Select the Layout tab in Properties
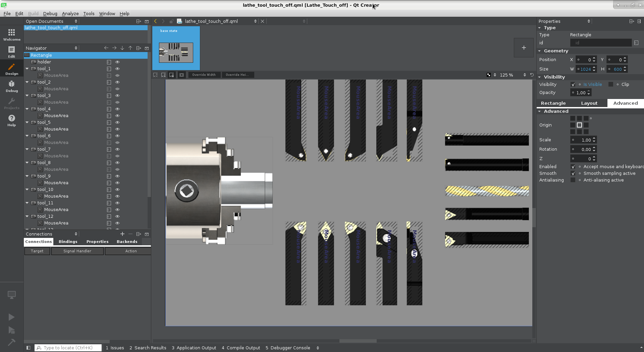 pyautogui.click(x=589, y=103)
